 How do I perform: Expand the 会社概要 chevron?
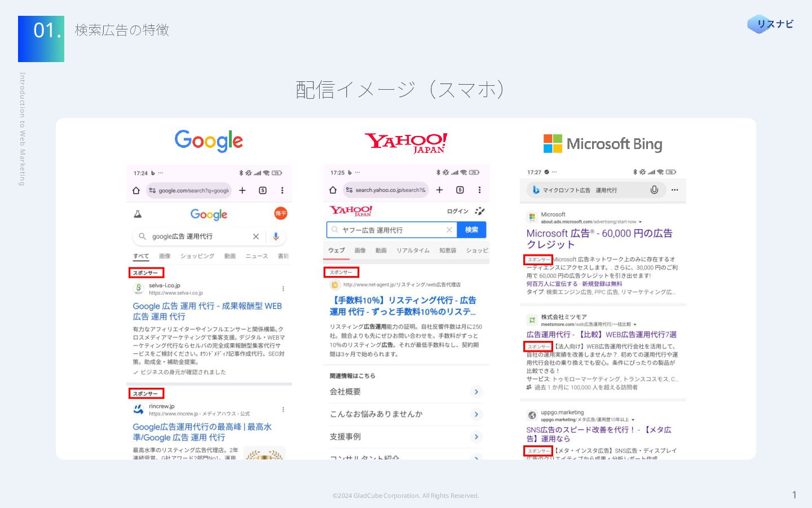tap(476, 392)
